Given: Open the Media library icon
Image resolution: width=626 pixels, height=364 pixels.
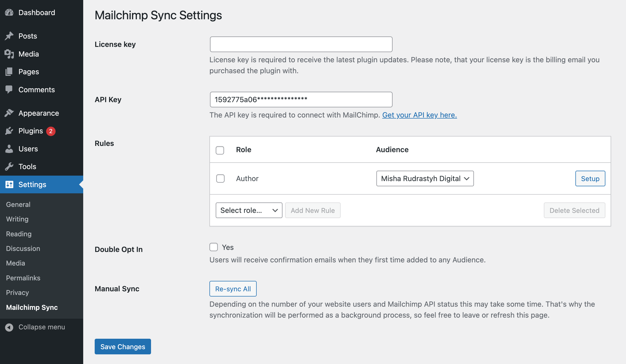Looking at the screenshot, I should click(9, 54).
